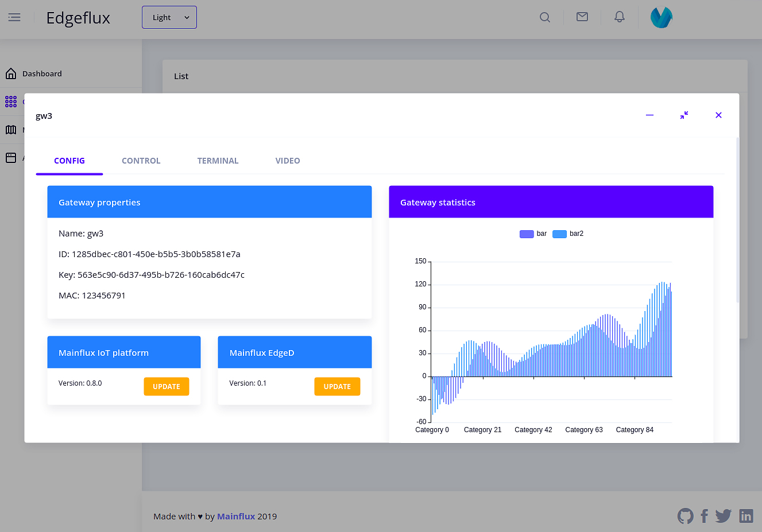Viewport: 762px width, 532px height.
Task: Open the map section via sidebar icon
Action: (10, 130)
